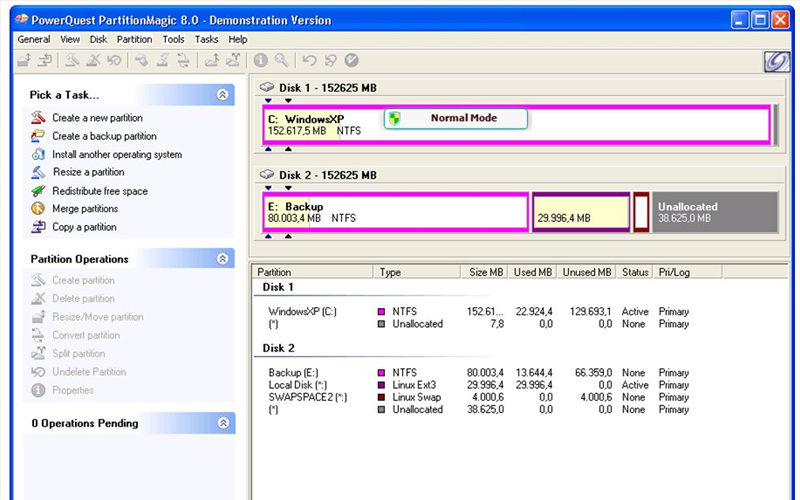
Task: Open the View menu
Action: [70, 39]
